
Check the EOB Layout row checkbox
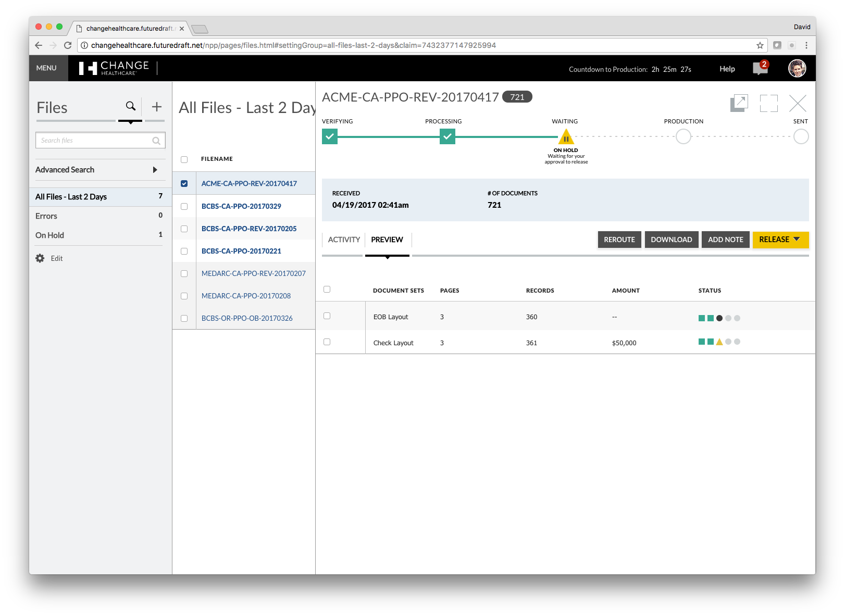[x=327, y=316]
